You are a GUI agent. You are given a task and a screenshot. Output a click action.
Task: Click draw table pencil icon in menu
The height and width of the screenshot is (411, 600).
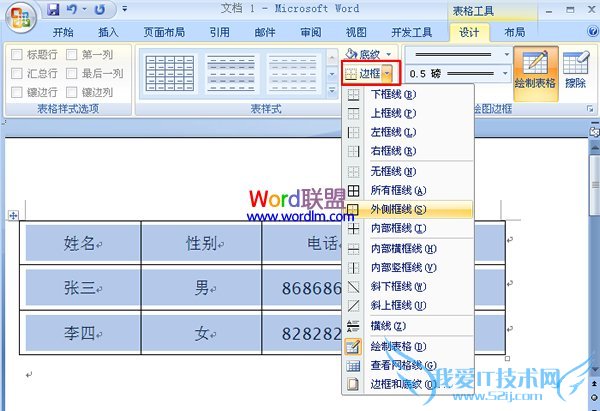pos(353,346)
